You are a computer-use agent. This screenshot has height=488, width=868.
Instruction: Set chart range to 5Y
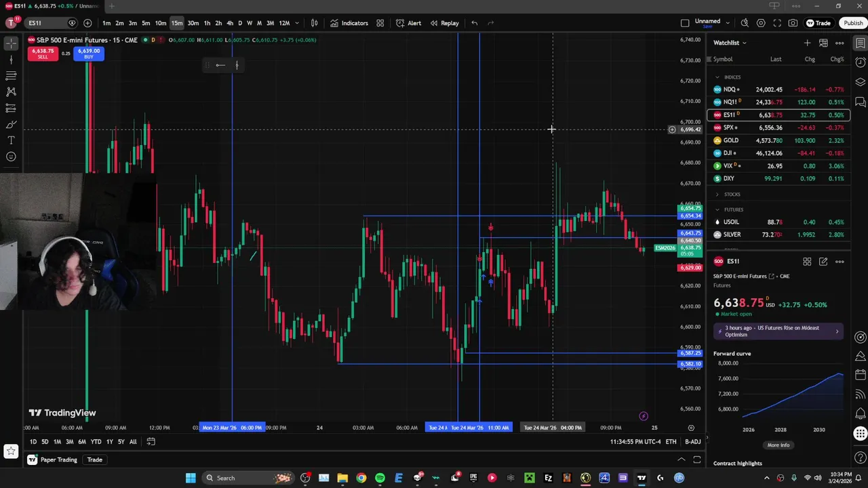click(x=121, y=442)
